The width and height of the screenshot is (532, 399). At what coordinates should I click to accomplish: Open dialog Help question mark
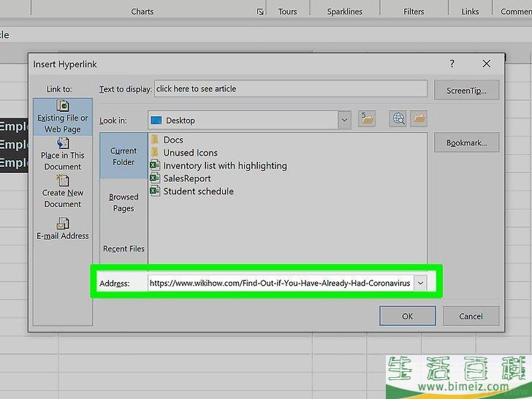pos(452,64)
